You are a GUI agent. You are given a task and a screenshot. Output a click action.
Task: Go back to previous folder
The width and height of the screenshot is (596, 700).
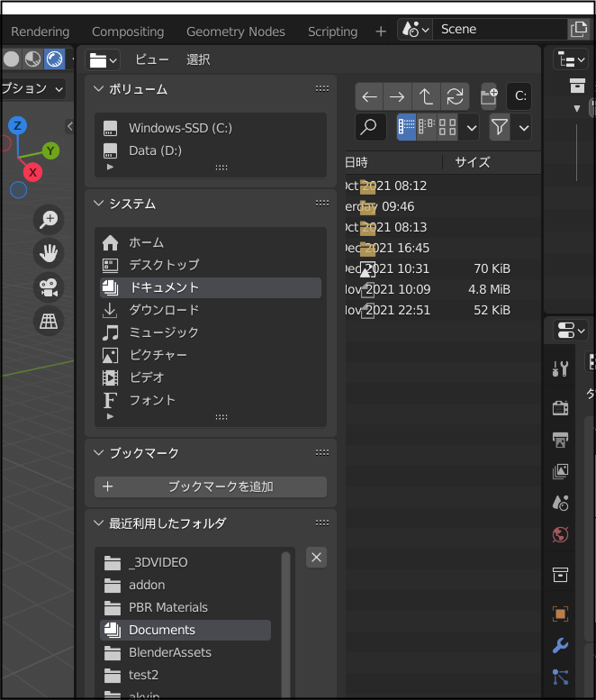pos(369,96)
